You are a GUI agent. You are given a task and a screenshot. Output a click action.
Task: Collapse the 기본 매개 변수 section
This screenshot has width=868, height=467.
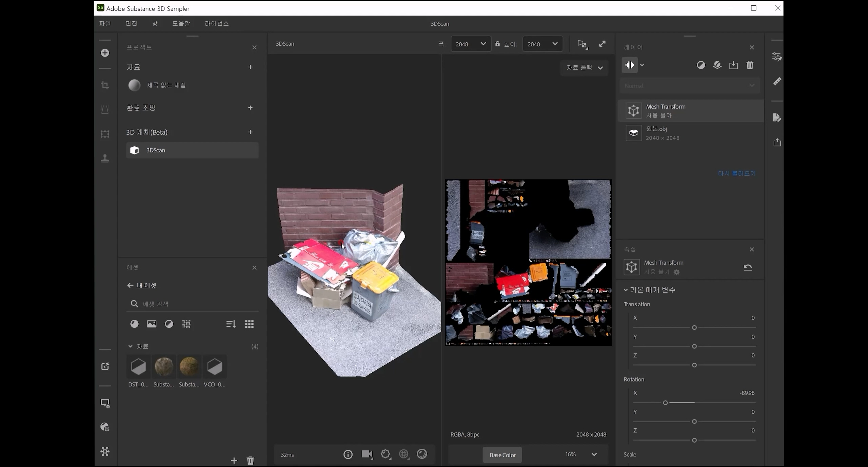[x=626, y=290]
